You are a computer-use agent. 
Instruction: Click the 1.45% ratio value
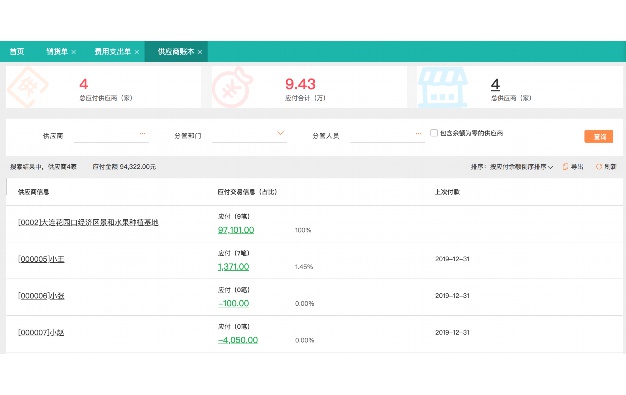(304, 267)
